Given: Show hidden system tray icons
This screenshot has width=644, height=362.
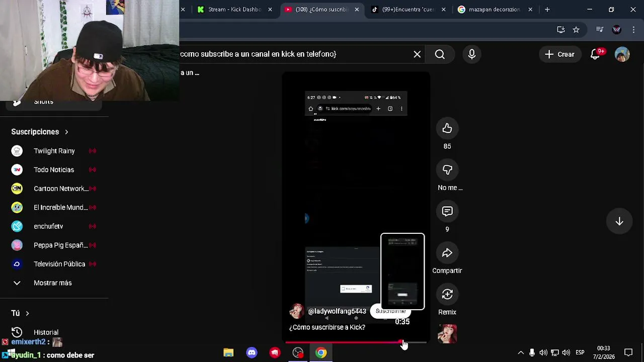Looking at the screenshot, I should click(521, 353).
